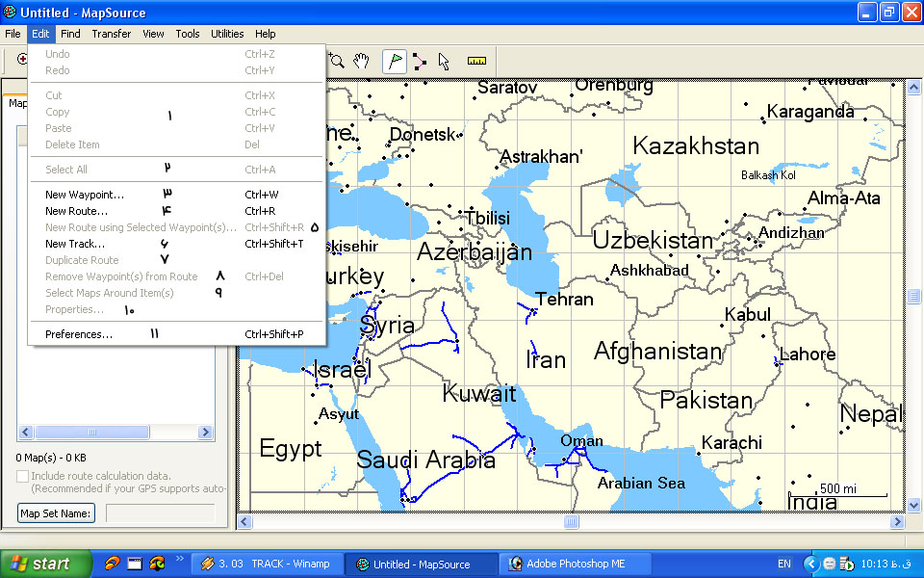This screenshot has height=578, width=924.
Task: Click the EN language indicator
Action: coord(783,564)
